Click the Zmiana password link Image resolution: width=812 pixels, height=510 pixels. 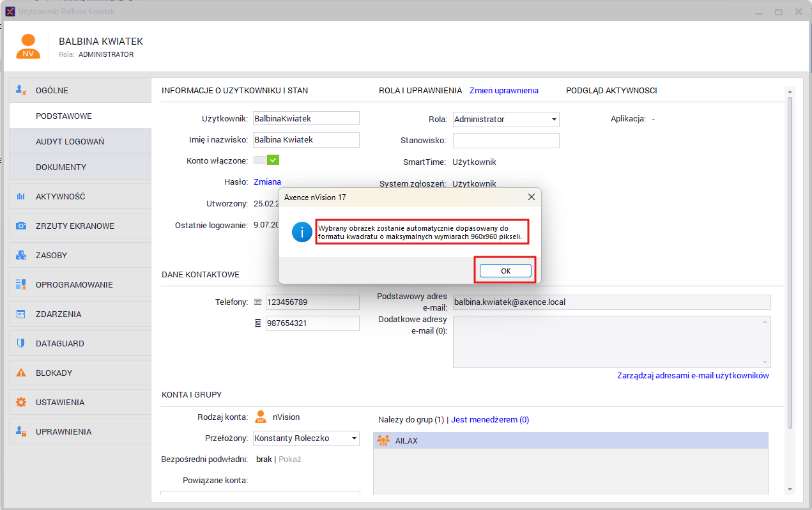point(267,182)
